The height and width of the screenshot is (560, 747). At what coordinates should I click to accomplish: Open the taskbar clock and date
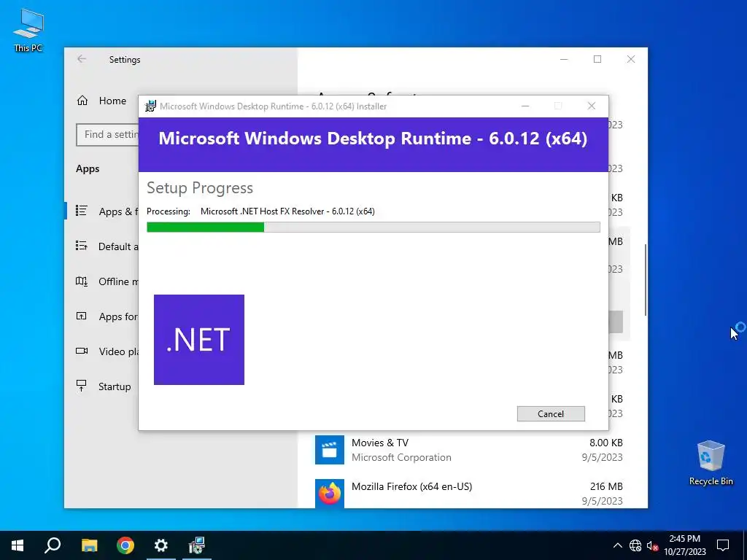[x=685, y=545]
